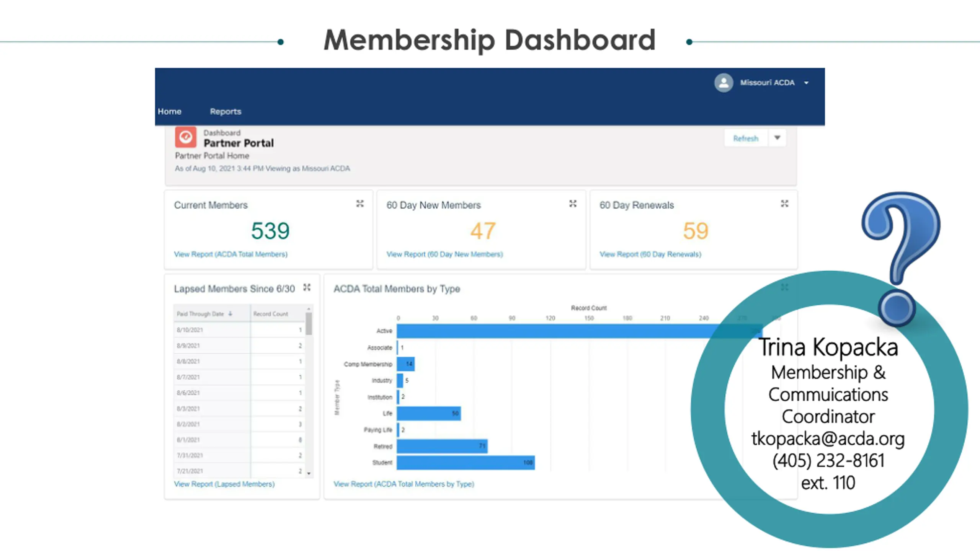Click the Refresh button
980x551 pixels.
pyautogui.click(x=746, y=138)
